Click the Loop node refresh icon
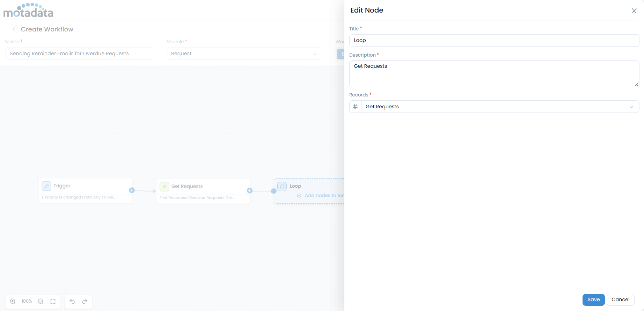 coord(282,186)
